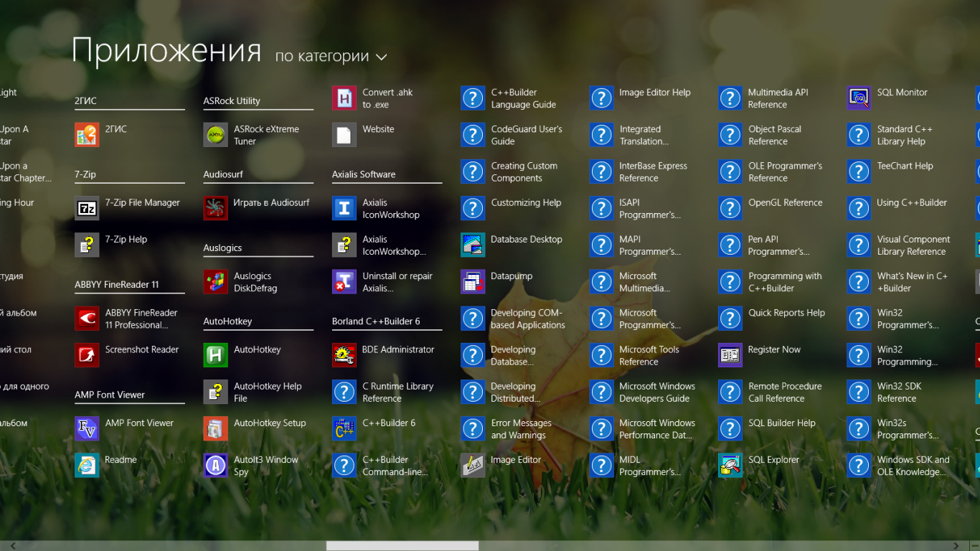Launch the AutoHotkey icon

[215, 355]
